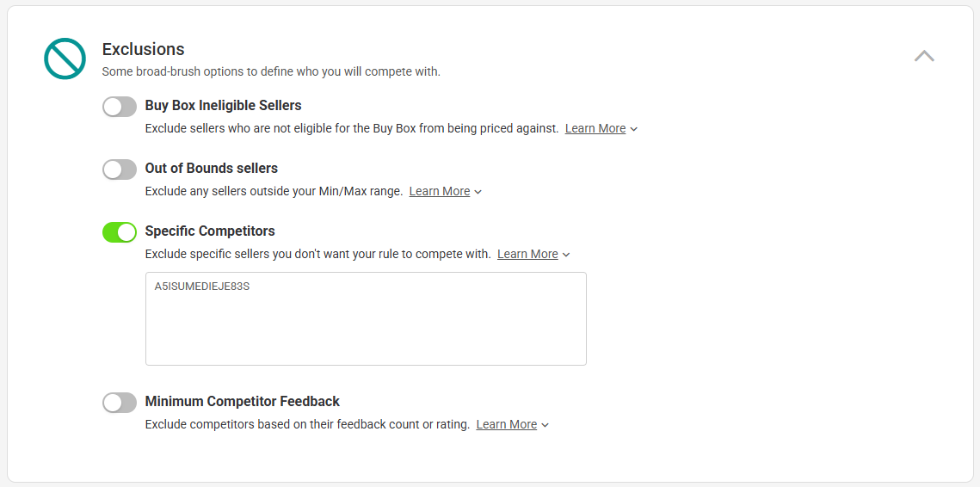
Task: Expand the chevron after Minimum Feedback Learn More
Action: click(545, 425)
